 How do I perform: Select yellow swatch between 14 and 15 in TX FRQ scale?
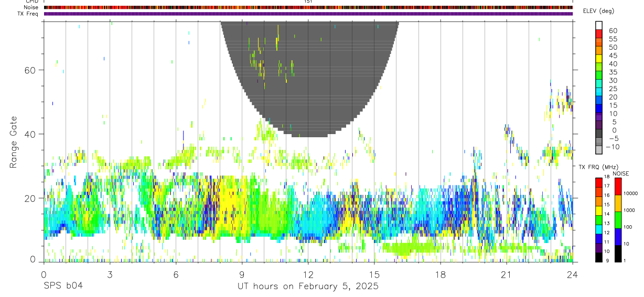click(x=599, y=211)
